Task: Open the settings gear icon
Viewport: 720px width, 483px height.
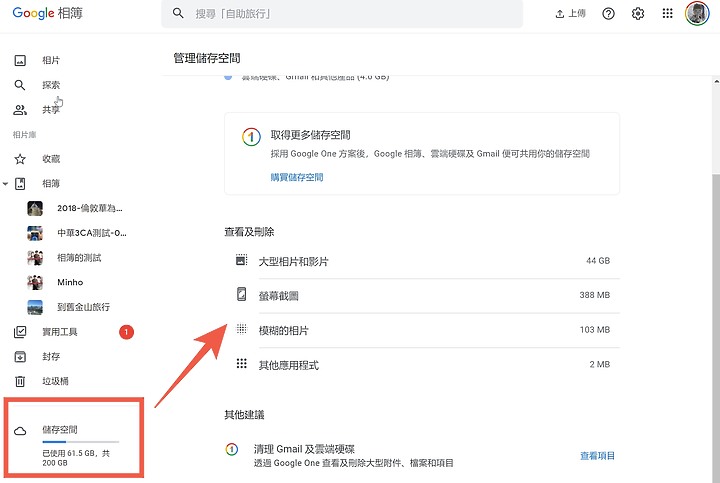Action: click(x=638, y=14)
